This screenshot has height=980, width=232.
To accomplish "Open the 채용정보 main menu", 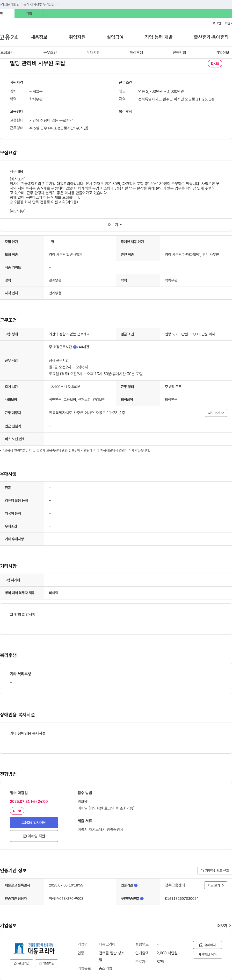I will [x=39, y=37].
